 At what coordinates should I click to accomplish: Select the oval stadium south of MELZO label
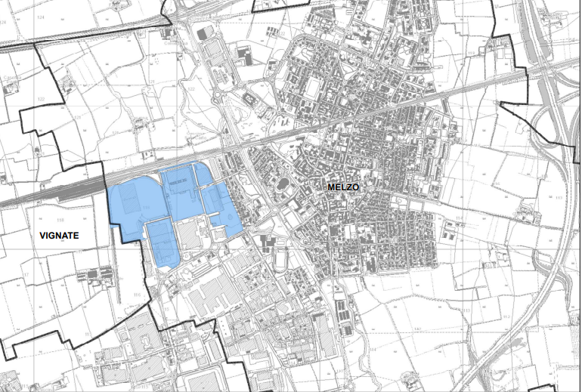283,261
